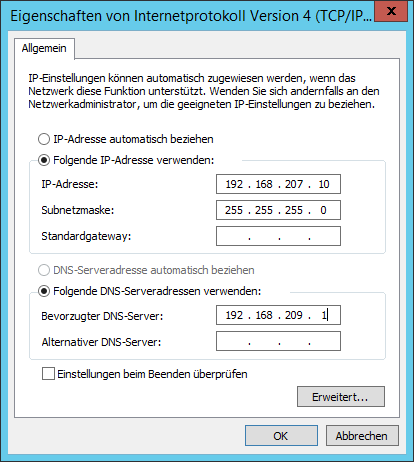Enable Einstellungen beim Beenden überprüfen checkbox
The image size is (414, 462).
coord(48,374)
